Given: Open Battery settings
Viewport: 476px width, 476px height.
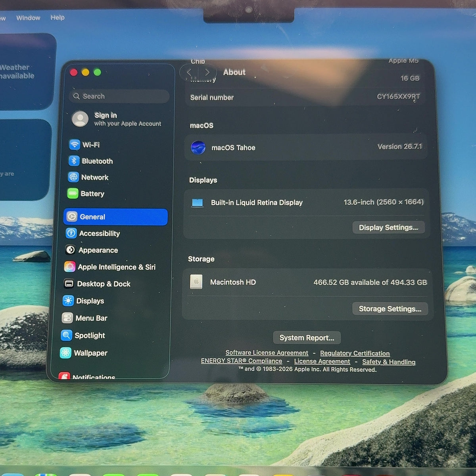Looking at the screenshot, I should [x=86, y=194].
